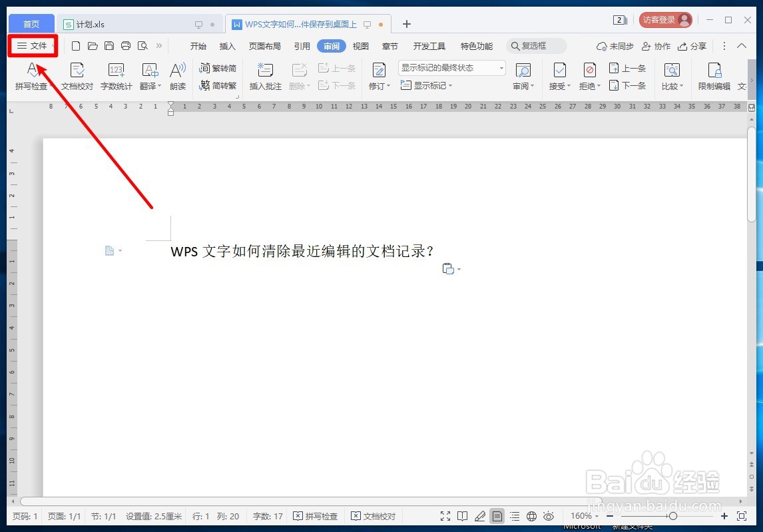Open the 视图 tab
This screenshot has height=532, width=763.
(x=361, y=46)
